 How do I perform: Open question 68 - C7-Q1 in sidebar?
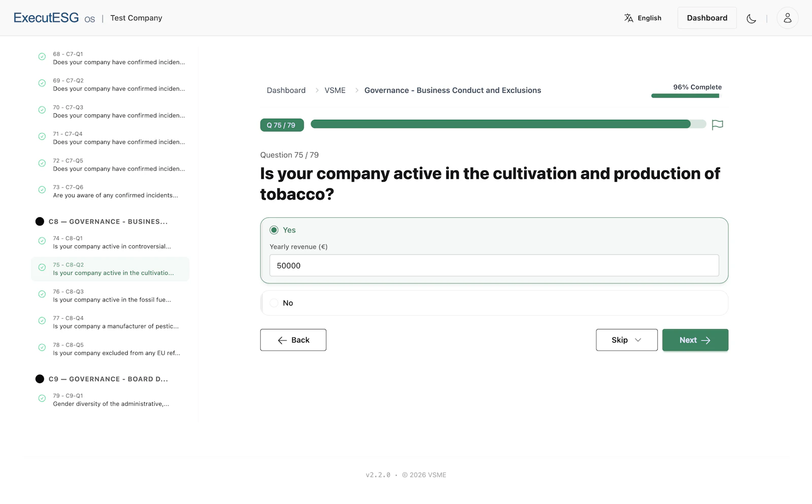110,58
